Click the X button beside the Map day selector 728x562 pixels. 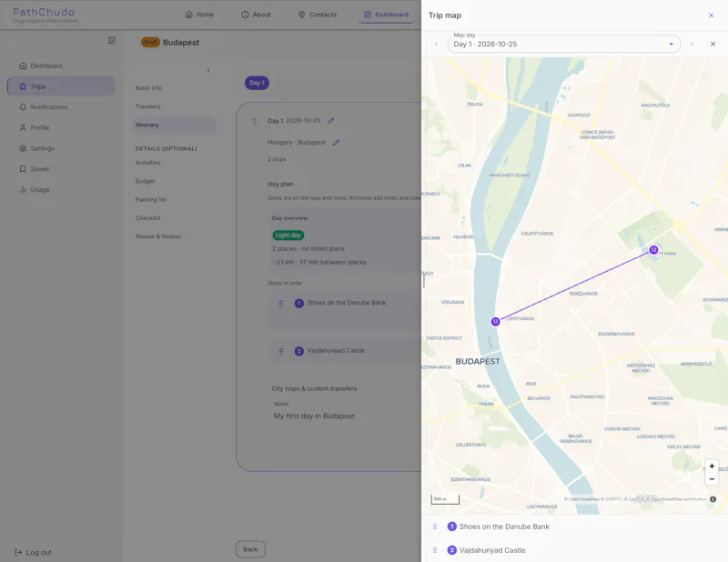[x=713, y=44]
